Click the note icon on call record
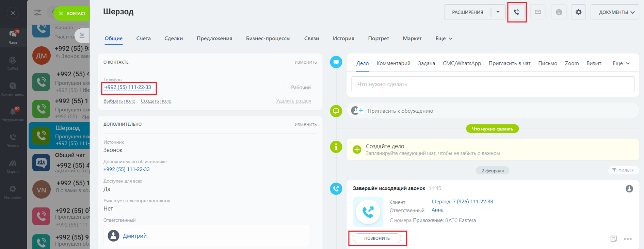 (613, 239)
